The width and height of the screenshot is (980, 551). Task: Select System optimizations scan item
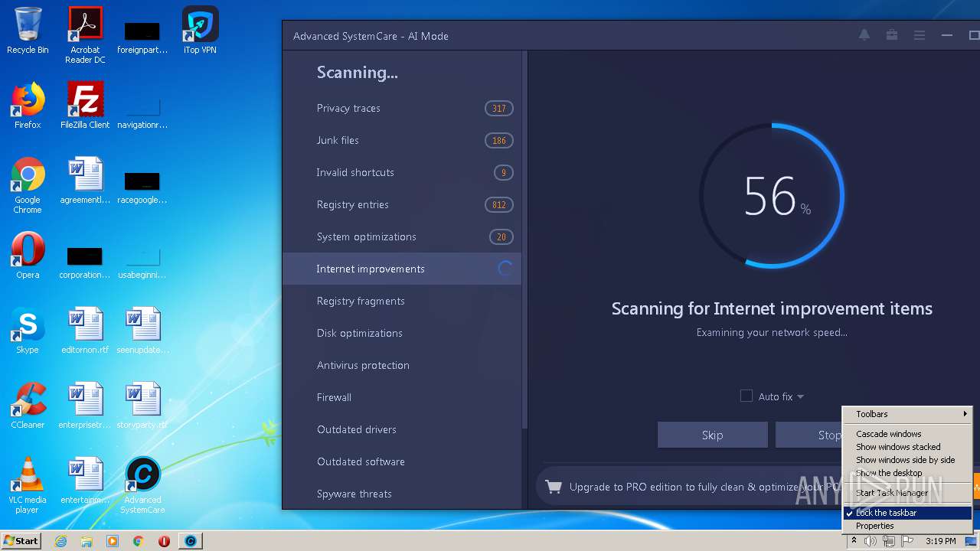point(402,236)
